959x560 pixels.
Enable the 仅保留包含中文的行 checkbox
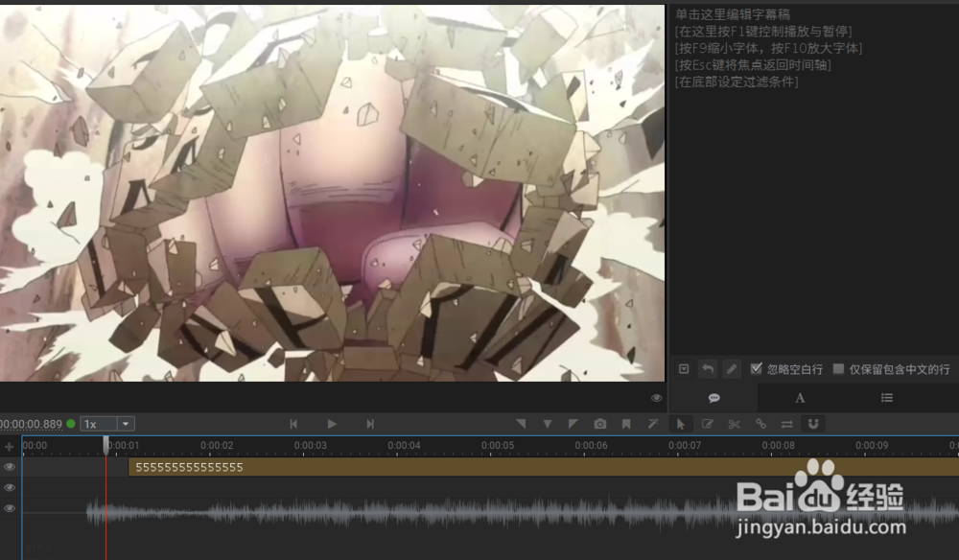(x=838, y=368)
